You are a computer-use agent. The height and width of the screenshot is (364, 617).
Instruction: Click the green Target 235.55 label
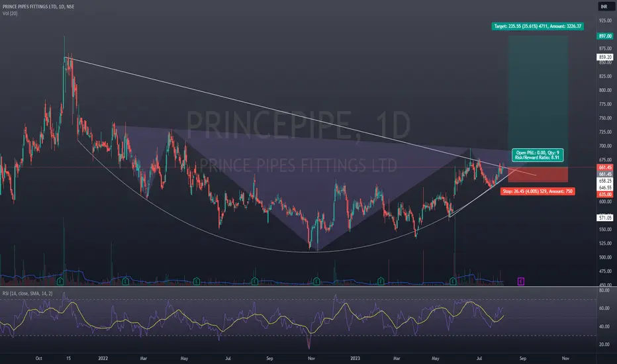point(538,26)
